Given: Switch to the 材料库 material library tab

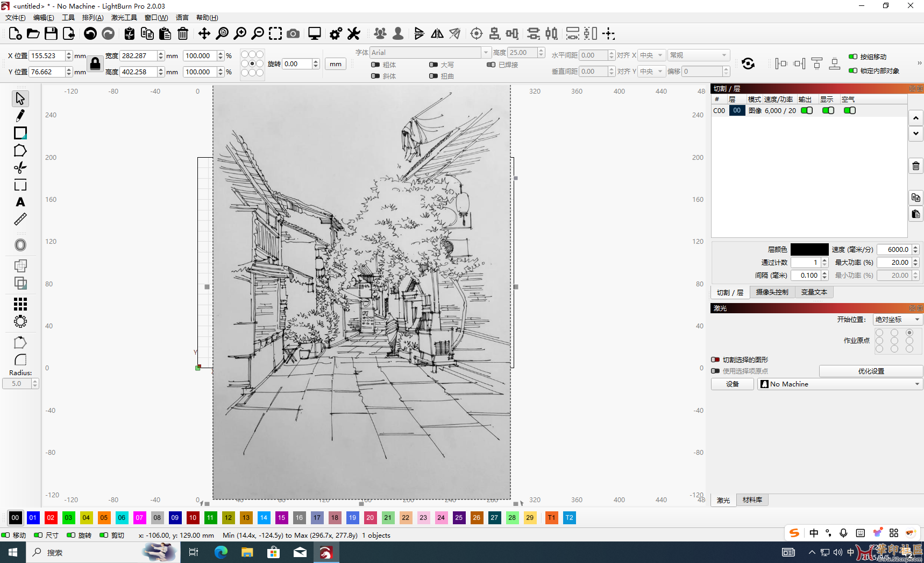Looking at the screenshot, I should (752, 499).
